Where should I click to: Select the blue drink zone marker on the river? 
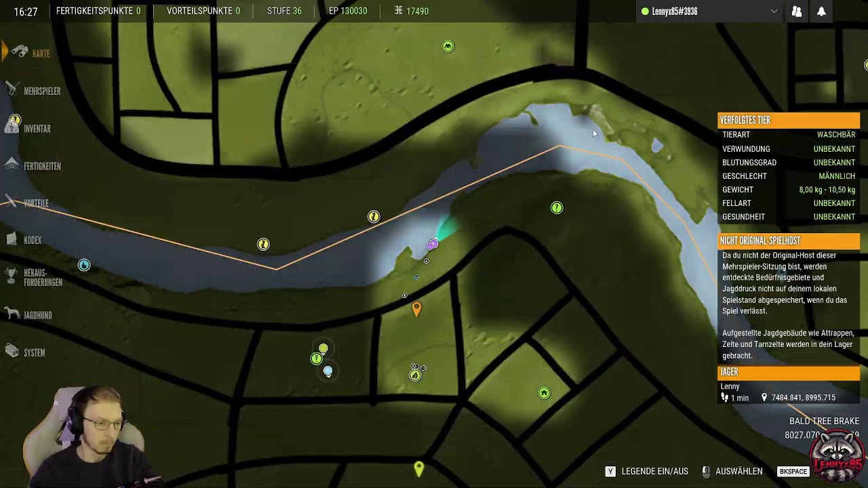[x=84, y=265]
